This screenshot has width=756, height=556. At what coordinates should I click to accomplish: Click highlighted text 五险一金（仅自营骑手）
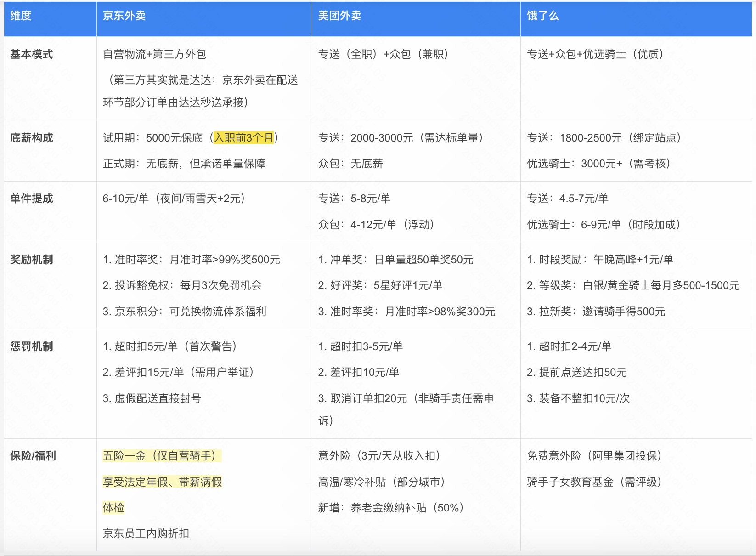162,456
